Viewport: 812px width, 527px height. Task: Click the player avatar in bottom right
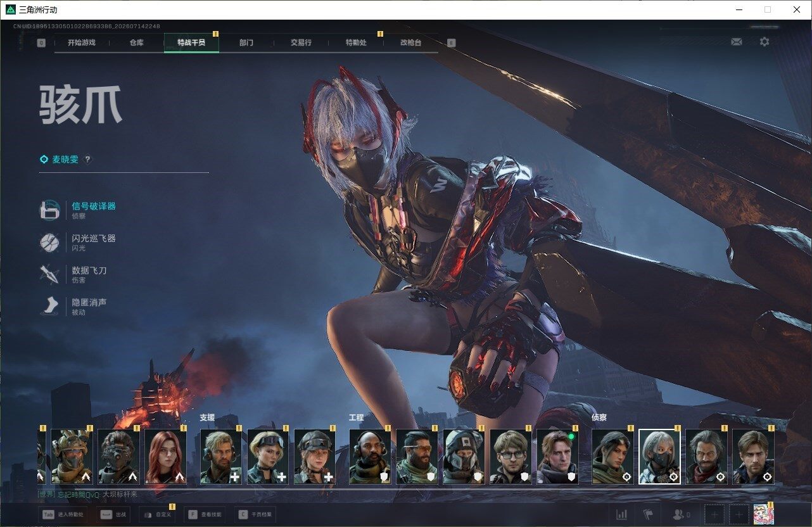(x=764, y=514)
